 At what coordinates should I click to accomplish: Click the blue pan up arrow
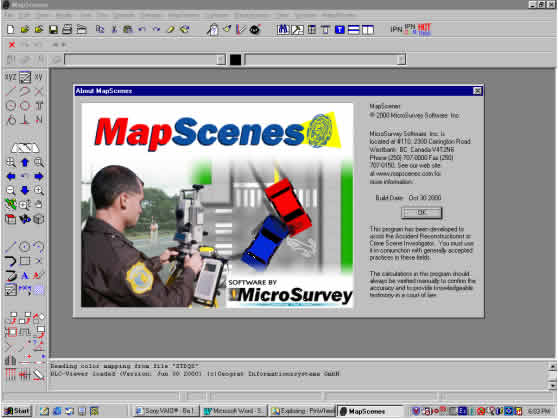click(25, 162)
